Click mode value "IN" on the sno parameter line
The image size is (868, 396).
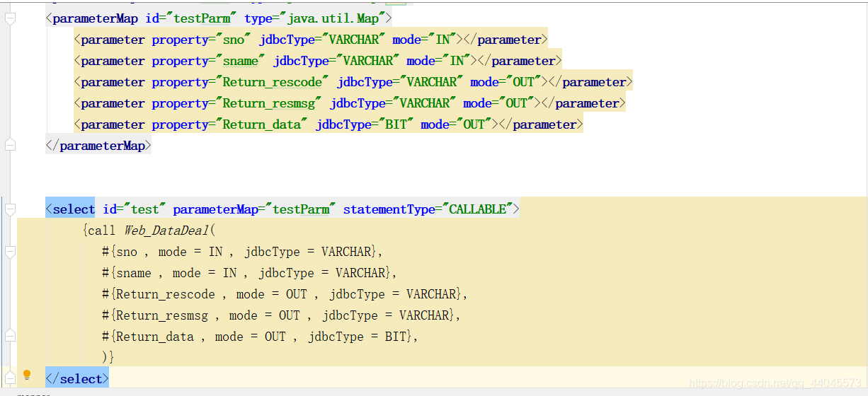[442, 40]
